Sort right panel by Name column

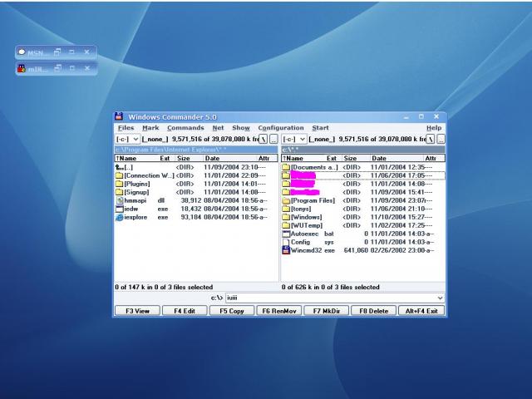click(x=303, y=158)
